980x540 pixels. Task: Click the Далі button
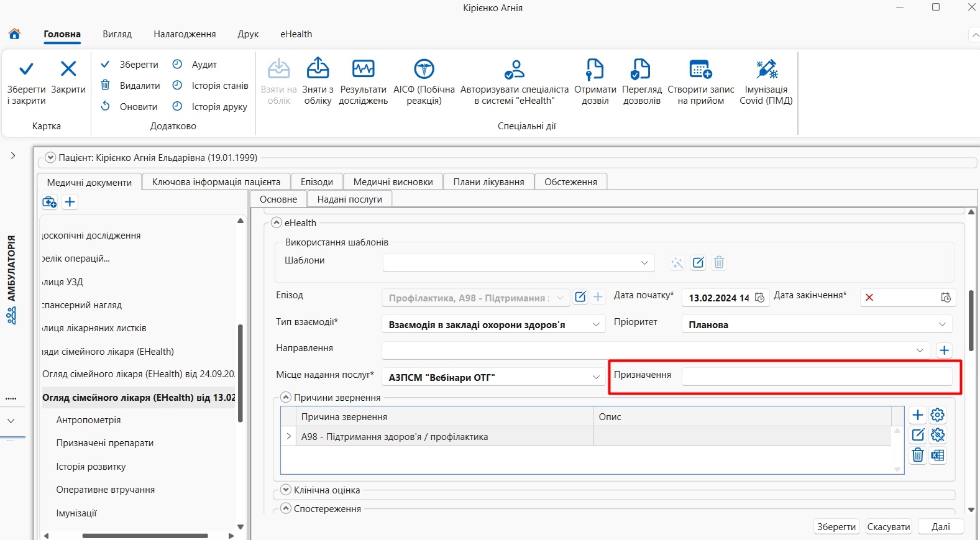pos(941,526)
